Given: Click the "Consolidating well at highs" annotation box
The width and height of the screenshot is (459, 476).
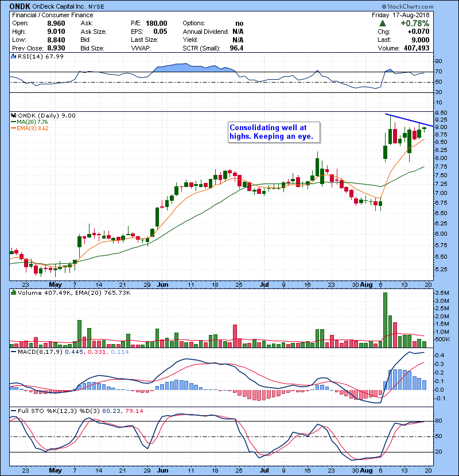Looking at the screenshot, I should click(x=274, y=132).
